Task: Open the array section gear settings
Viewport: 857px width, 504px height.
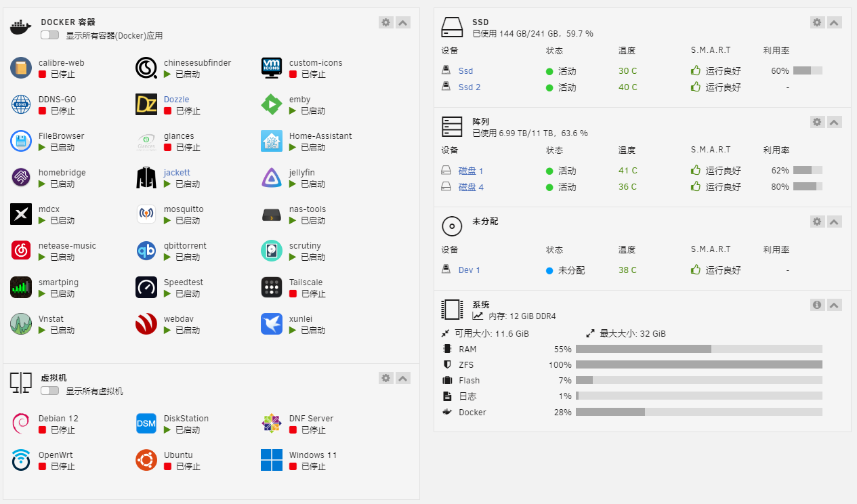Action: [x=817, y=122]
